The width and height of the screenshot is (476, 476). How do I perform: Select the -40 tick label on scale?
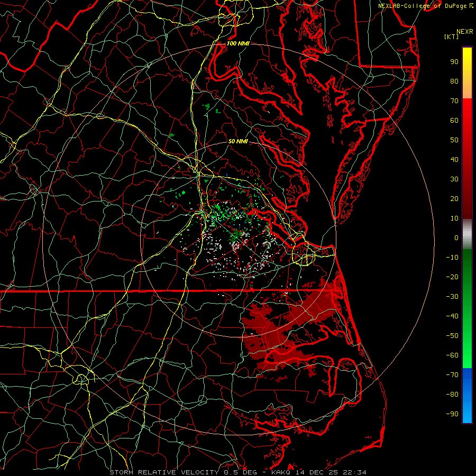[452, 316]
